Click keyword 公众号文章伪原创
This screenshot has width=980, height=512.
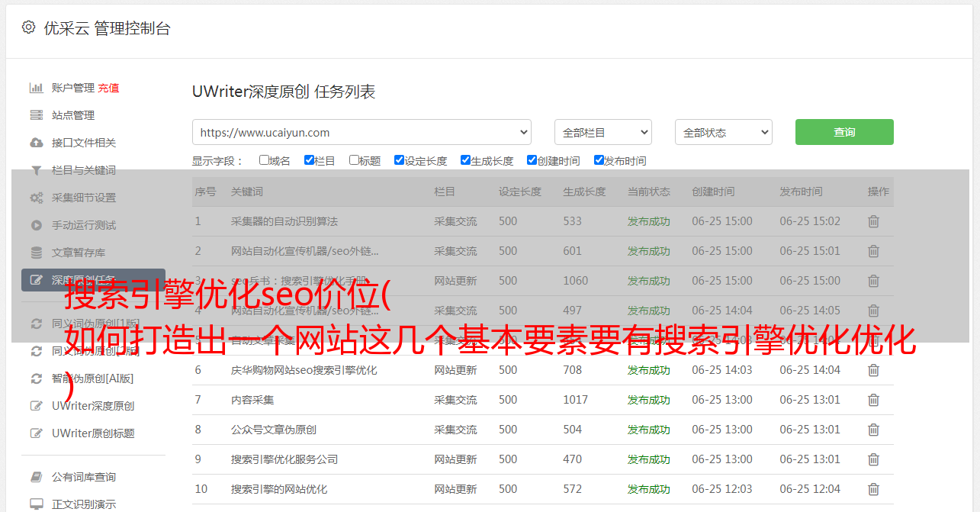tap(274, 430)
